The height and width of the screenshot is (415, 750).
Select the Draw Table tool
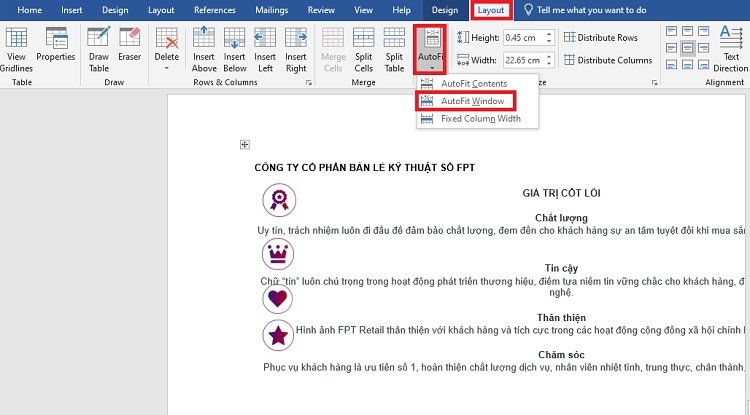[x=99, y=50]
